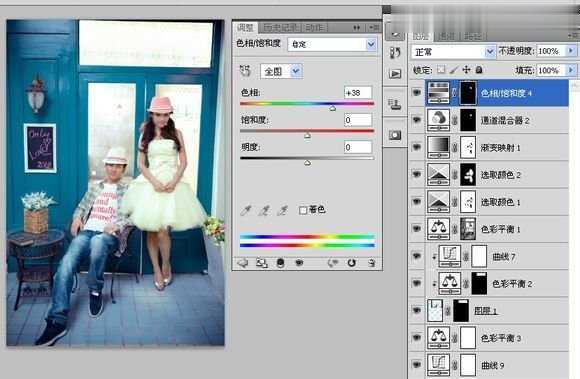580x379 pixels.
Task: Switch to the 调整 Adjustments tab
Action: tap(245, 27)
